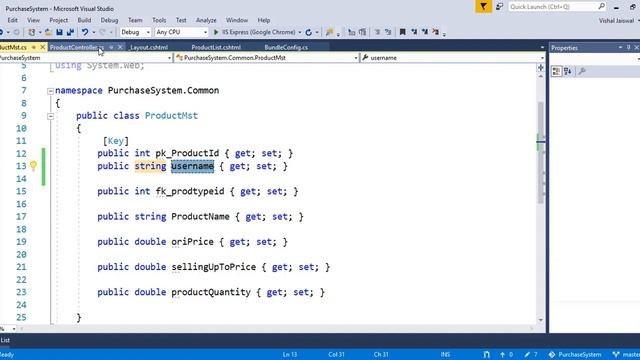The width and height of the screenshot is (640, 360).
Task: Click the highlighted username identifier on line 13
Action: 192,166
